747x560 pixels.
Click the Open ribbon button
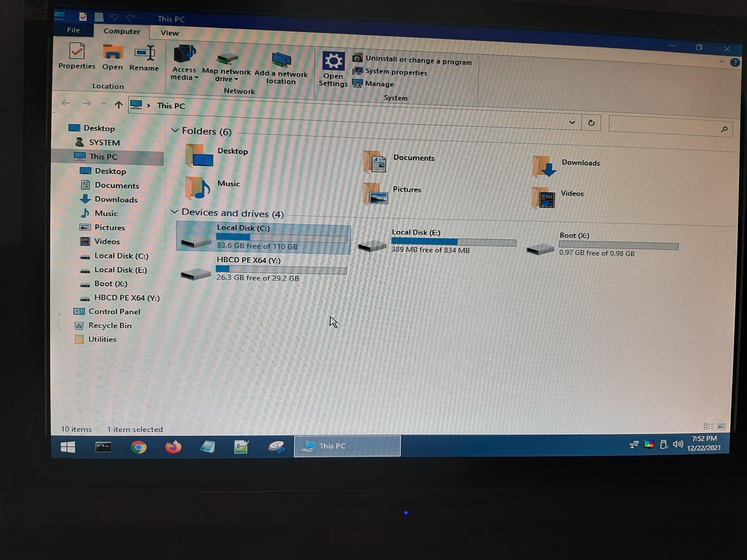tap(112, 57)
